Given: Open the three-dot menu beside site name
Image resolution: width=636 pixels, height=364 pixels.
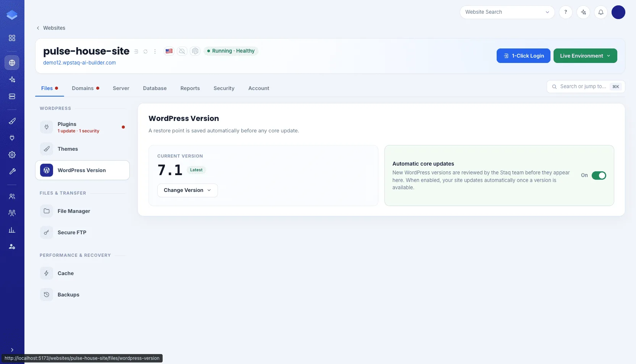Looking at the screenshot, I should [x=155, y=52].
